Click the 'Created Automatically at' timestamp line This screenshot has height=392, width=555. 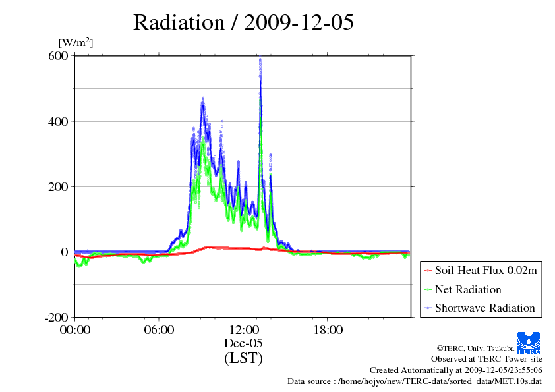coord(456,370)
